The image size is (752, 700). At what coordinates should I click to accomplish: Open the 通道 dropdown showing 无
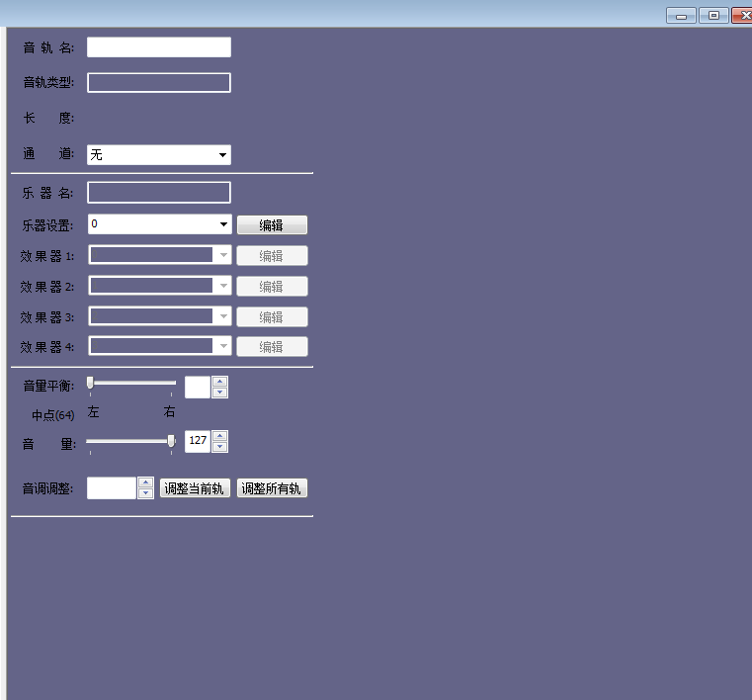pos(158,155)
